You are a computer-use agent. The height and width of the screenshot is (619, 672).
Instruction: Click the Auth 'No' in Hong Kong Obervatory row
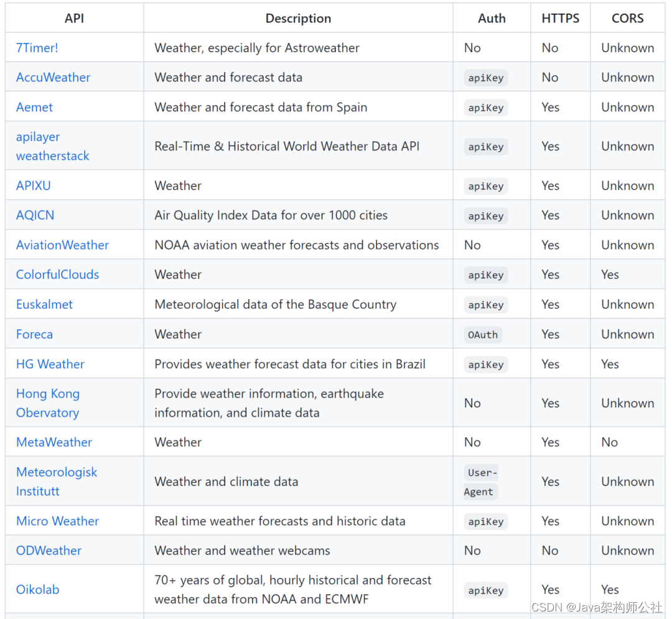click(x=472, y=403)
